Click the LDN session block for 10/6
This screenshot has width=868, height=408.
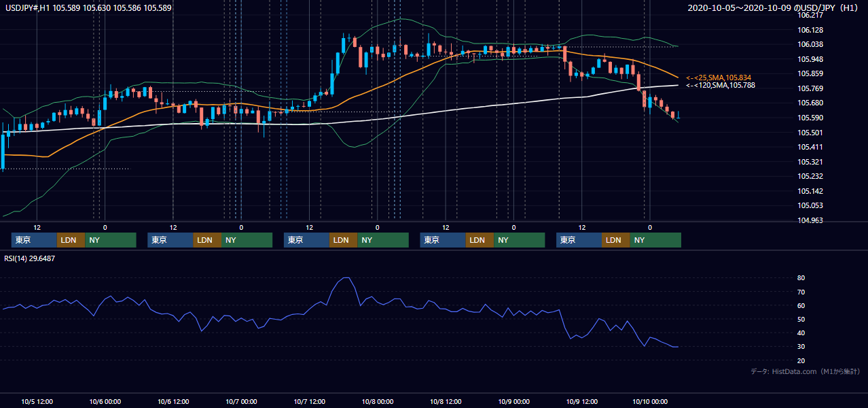coord(206,240)
